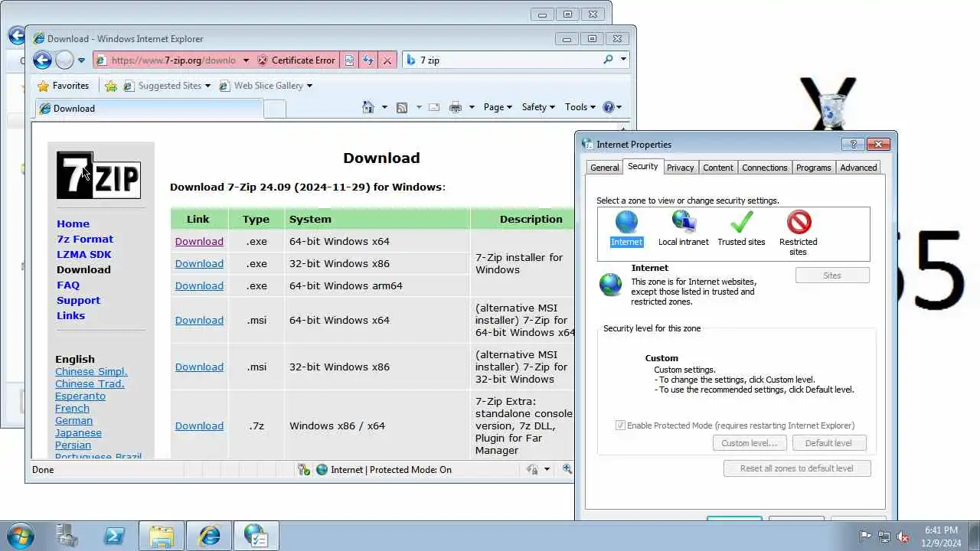Open the FAQ sidebar link
The width and height of the screenshot is (980, 551).
pos(68,285)
